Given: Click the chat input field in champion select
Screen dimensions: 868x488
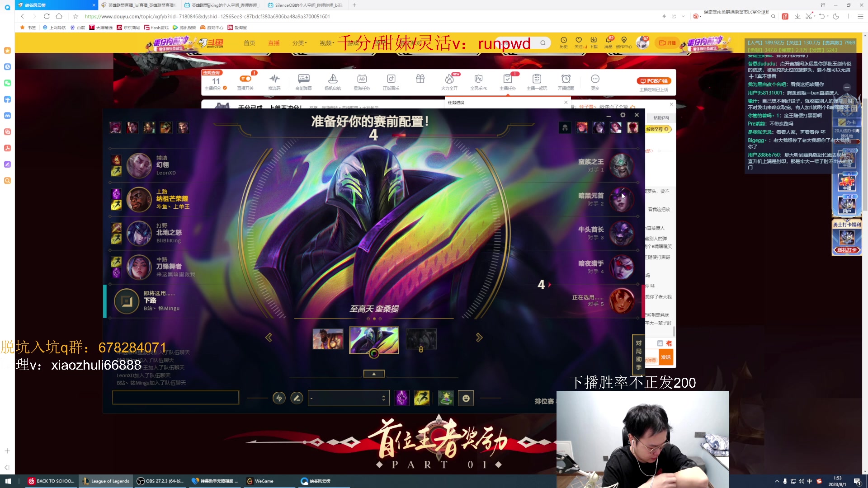Looking at the screenshot, I should (x=175, y=398).
